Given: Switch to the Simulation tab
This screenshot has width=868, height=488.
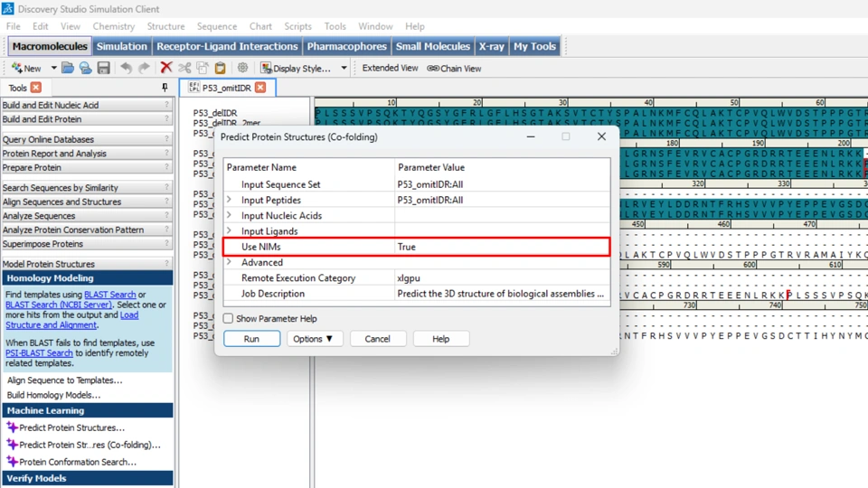Looking at the screenshot, I should pyautogui.click(x=122, y=46).
